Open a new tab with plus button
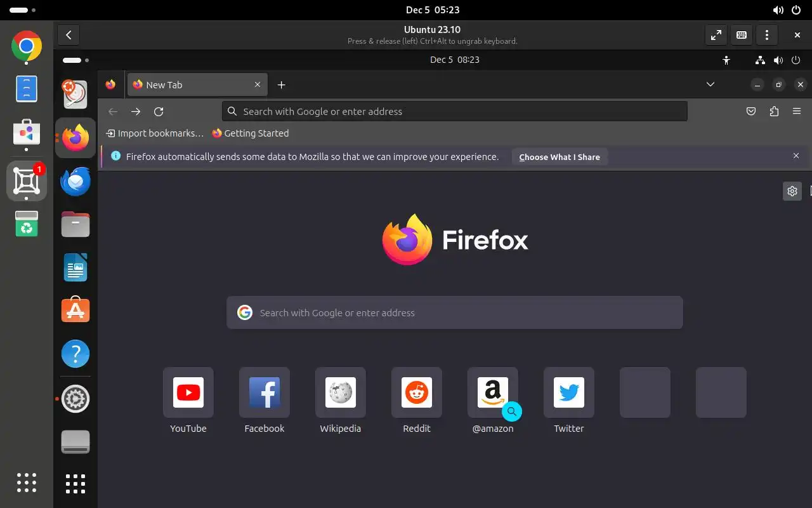Viewport: 812px width, 508px height. click(x=282, y=84)
